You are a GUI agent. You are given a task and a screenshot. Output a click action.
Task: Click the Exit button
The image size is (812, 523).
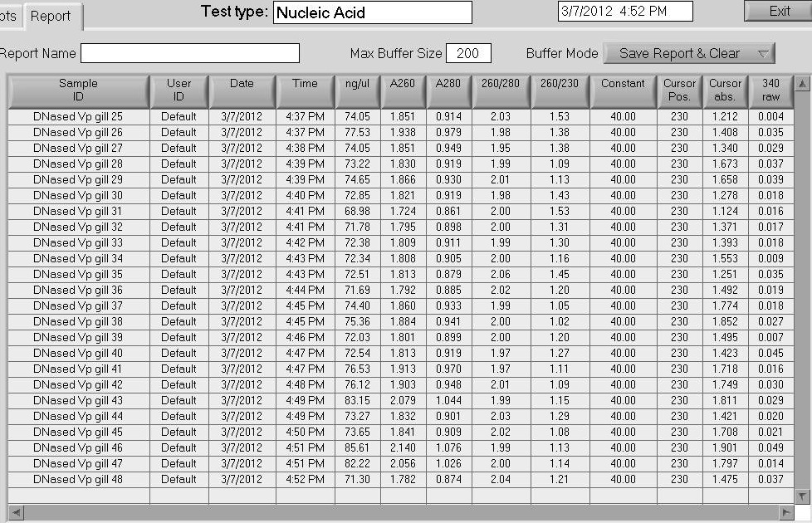pyautogui.click(x=780, y=11)
